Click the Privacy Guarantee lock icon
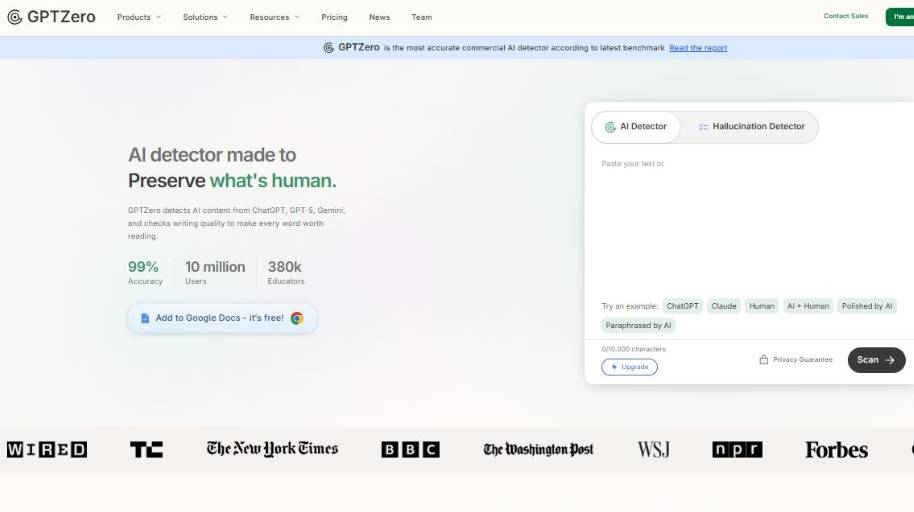Image resolution: width=914 pixels, height=512 pixels. pos(764,360)
